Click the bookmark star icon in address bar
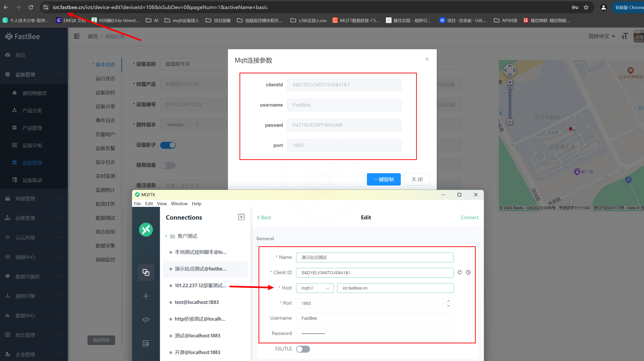 (x=586, y=7)
